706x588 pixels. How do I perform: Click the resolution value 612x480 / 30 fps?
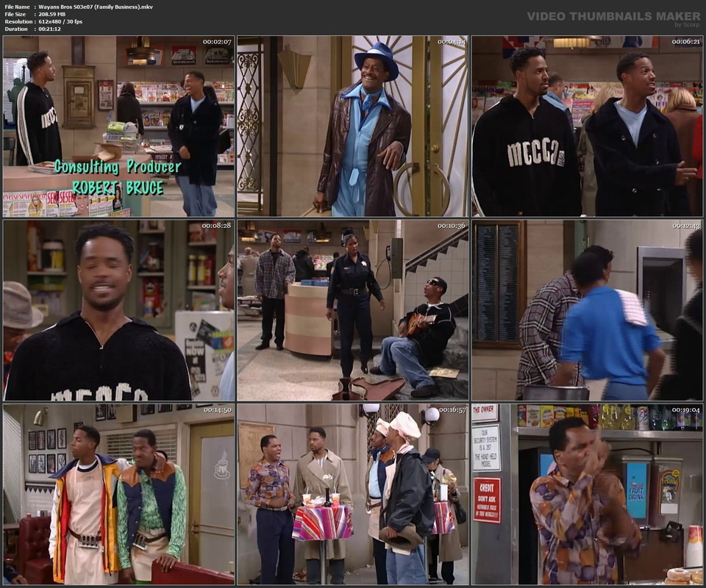point(60,21)
